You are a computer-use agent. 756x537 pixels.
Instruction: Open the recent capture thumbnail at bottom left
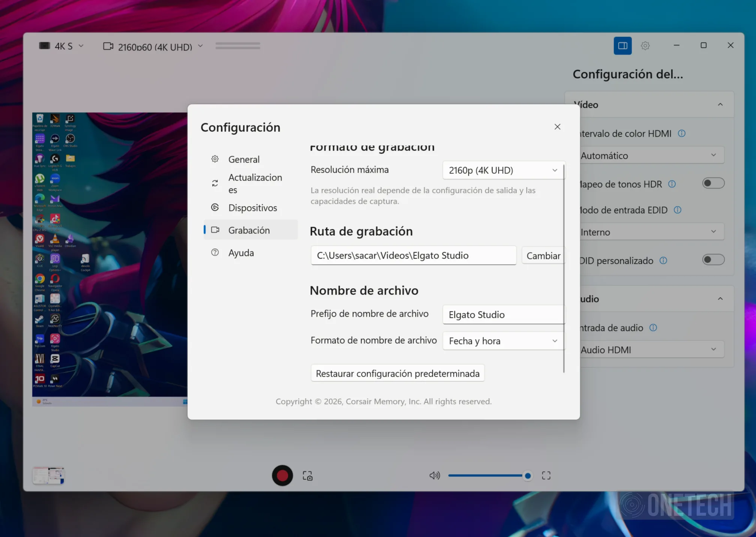[x=48, y=476]
